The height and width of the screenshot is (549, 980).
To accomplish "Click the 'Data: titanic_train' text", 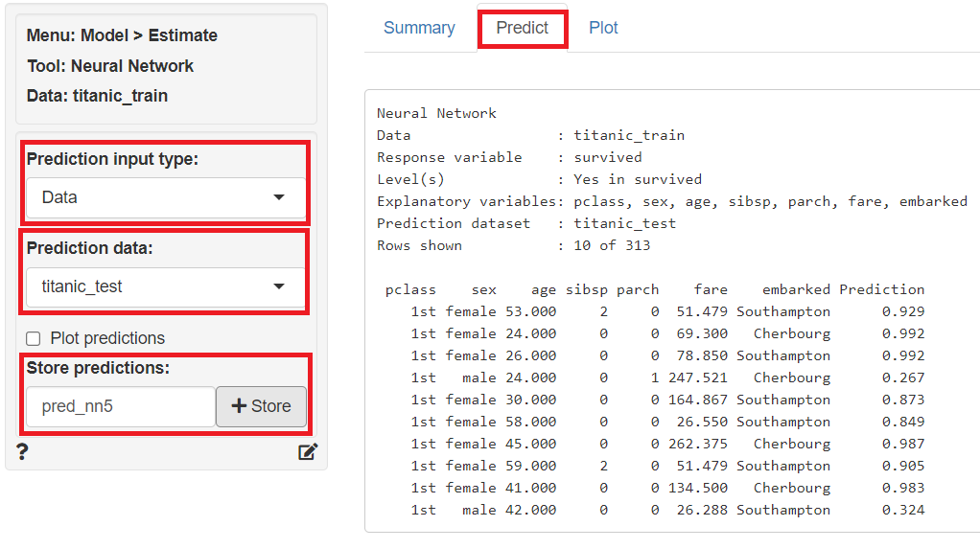I will (x=97, y=96).
